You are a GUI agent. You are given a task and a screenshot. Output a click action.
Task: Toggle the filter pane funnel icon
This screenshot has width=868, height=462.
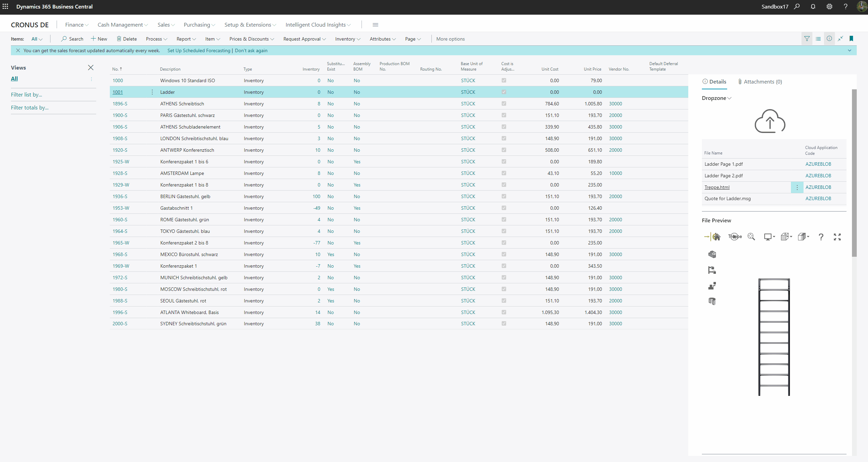[807, 39]
